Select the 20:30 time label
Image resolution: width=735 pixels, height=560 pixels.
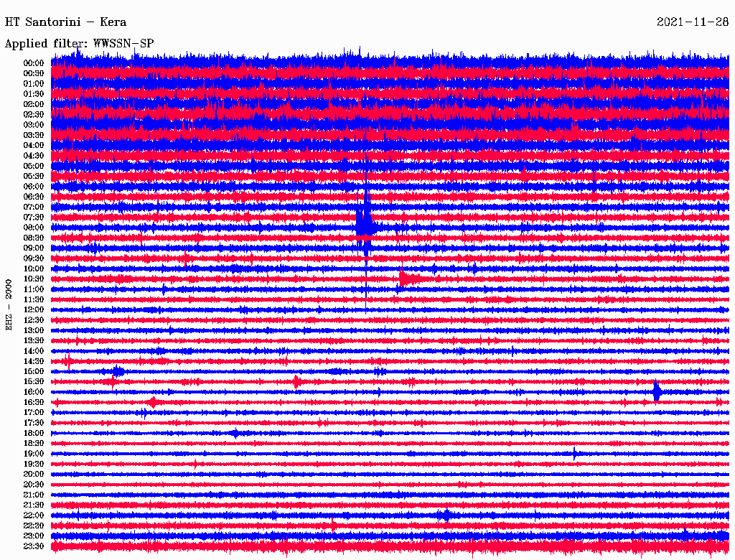point(34,485)
